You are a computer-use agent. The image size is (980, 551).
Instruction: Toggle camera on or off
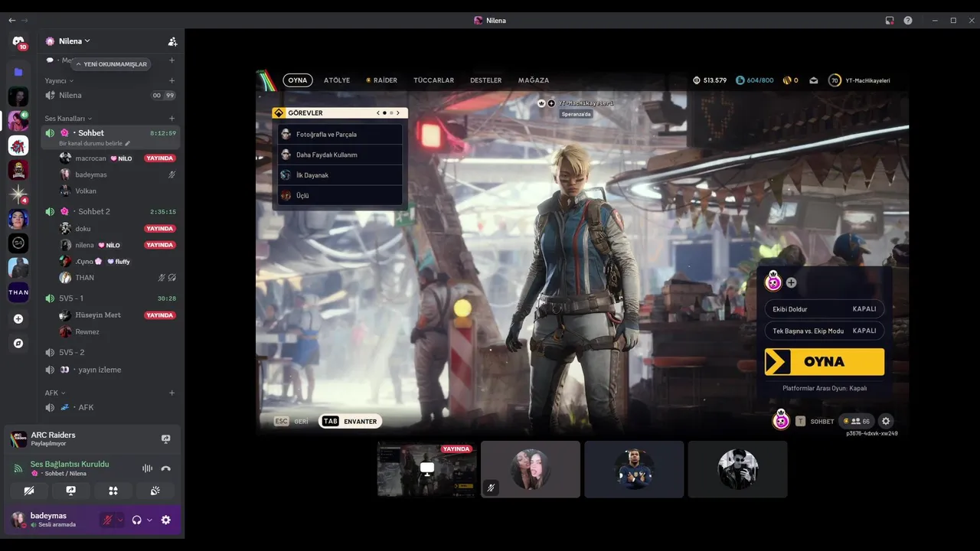[29, 491]
